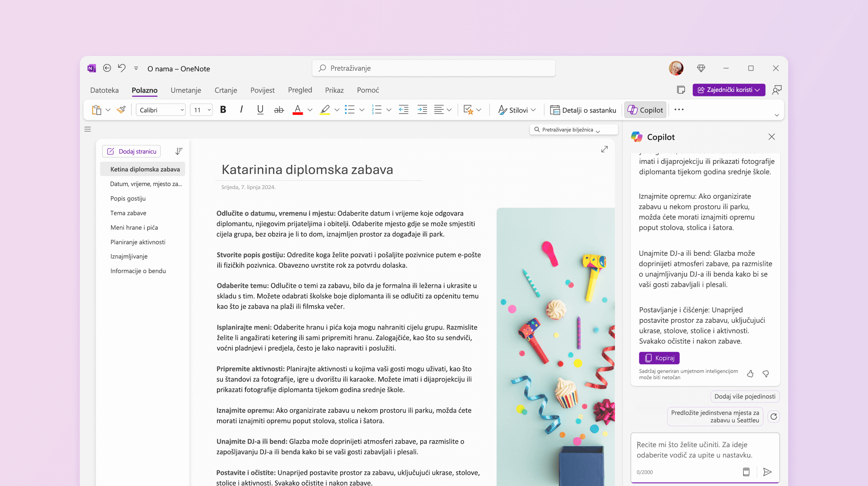This screenshot has width=868, height=486.
Task: Open the Informacije o bendu page
Action: [x=138, y=271]
